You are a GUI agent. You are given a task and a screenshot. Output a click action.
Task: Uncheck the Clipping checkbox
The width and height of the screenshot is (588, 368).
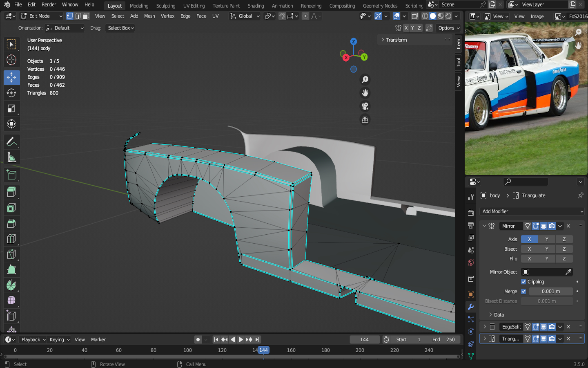tap(523, 282)
